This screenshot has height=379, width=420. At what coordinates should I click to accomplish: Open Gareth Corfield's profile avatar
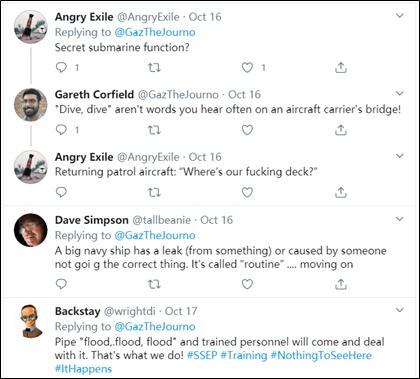pyautogui.click(x=31, y=105)
